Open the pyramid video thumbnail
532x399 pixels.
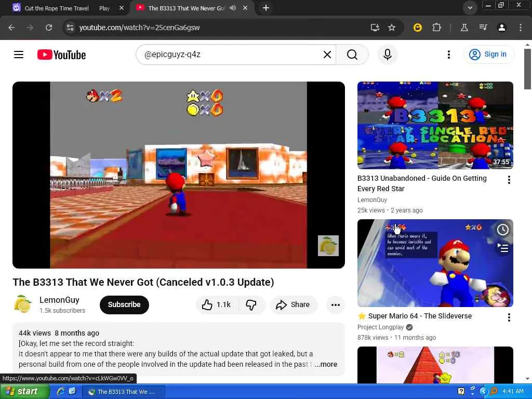pyautogui.click(x=435, y=365)
